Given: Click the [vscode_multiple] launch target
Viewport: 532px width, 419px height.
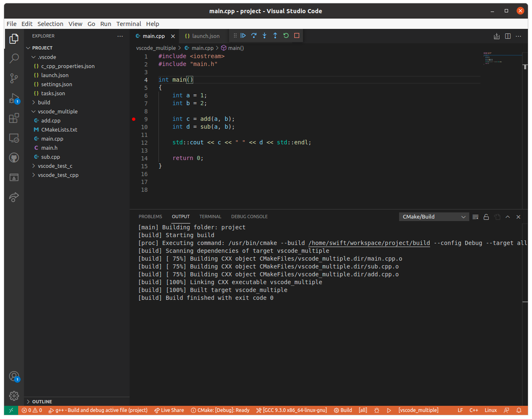Looking at the screenshot, I should pyautogui.click(x=419, y=410).
